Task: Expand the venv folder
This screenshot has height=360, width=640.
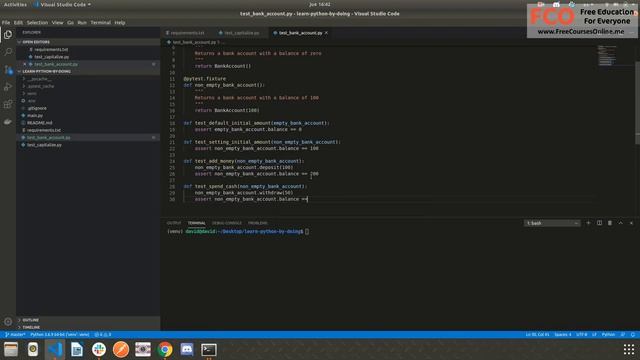Action: click(x=88, y=93)
